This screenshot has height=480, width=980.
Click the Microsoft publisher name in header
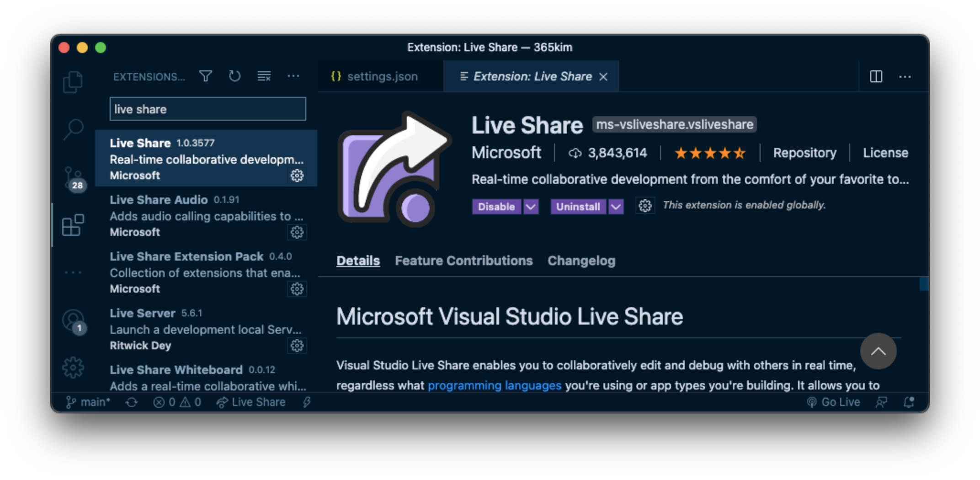506,152
